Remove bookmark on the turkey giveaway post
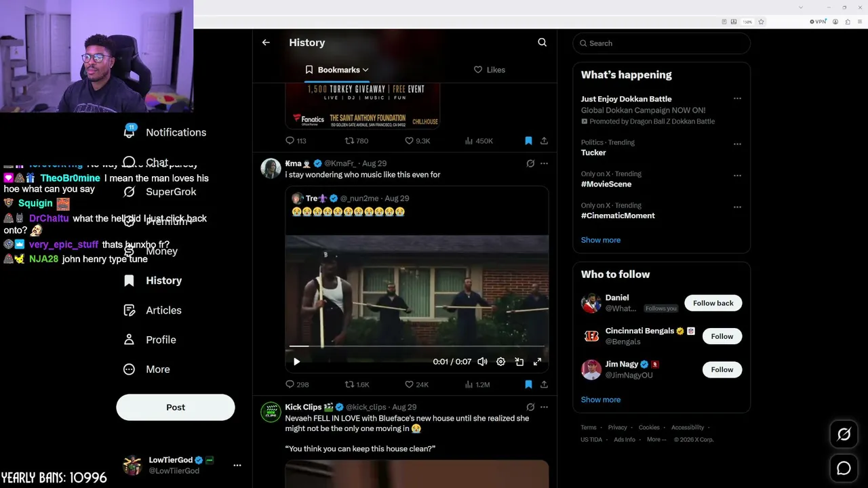868x488 pixels. click(528, 141)
